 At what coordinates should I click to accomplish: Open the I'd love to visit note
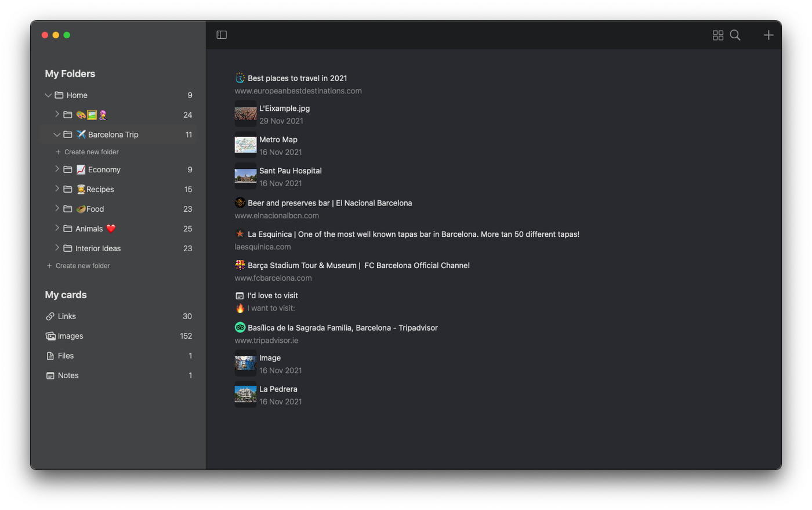pyautogui.click(x=272, y=295)
